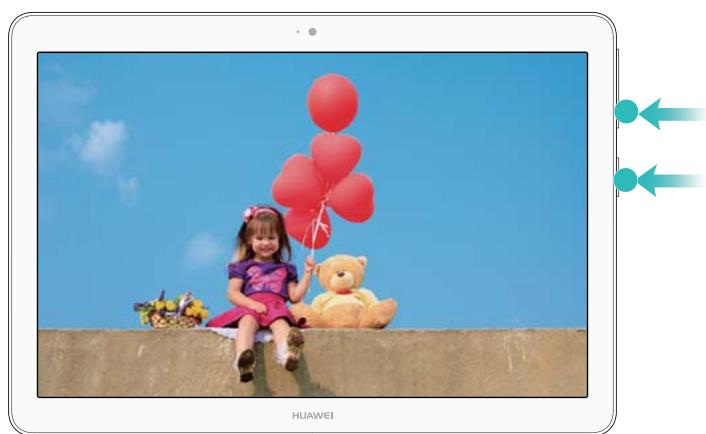The height and width of the screenshot is (434, 706).
Task: Click the upper teal arrow pointing left
Action: point(673,115)
